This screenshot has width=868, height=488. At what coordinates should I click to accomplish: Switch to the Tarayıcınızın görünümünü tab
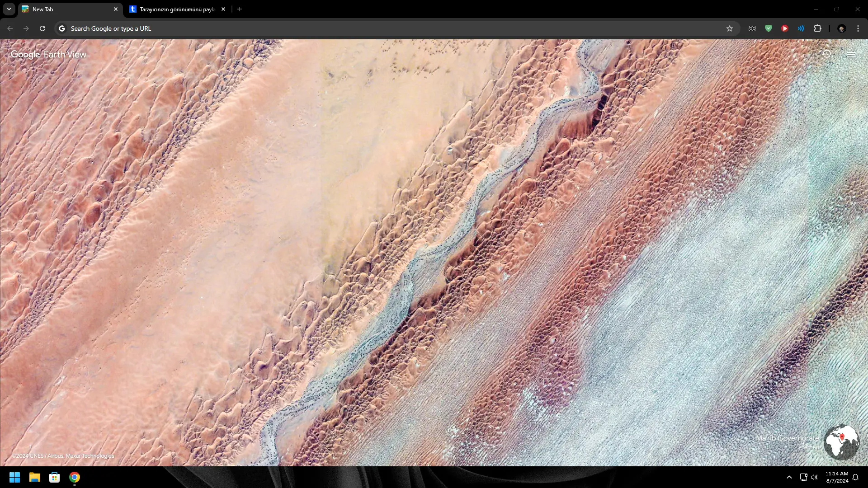pyautogui.click(x=177, y=9)
